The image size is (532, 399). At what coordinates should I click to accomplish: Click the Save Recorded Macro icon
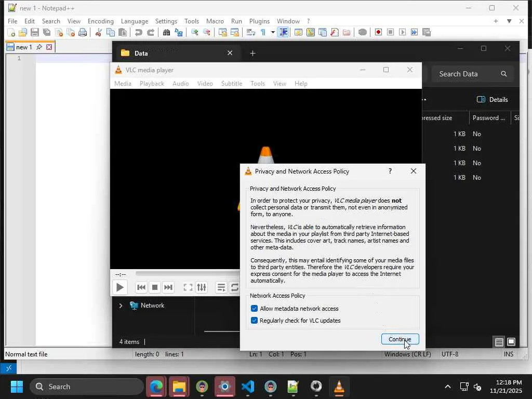pyautogui.click(x=427, y=32)
